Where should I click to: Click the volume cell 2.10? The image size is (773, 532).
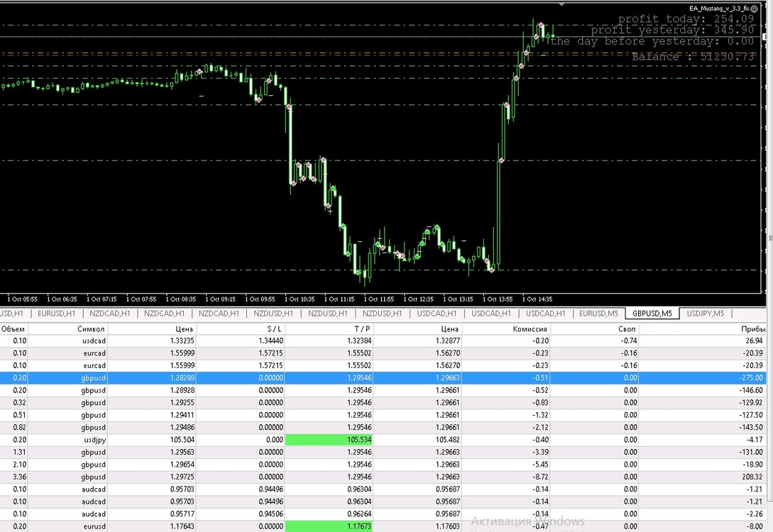(20, 465)
